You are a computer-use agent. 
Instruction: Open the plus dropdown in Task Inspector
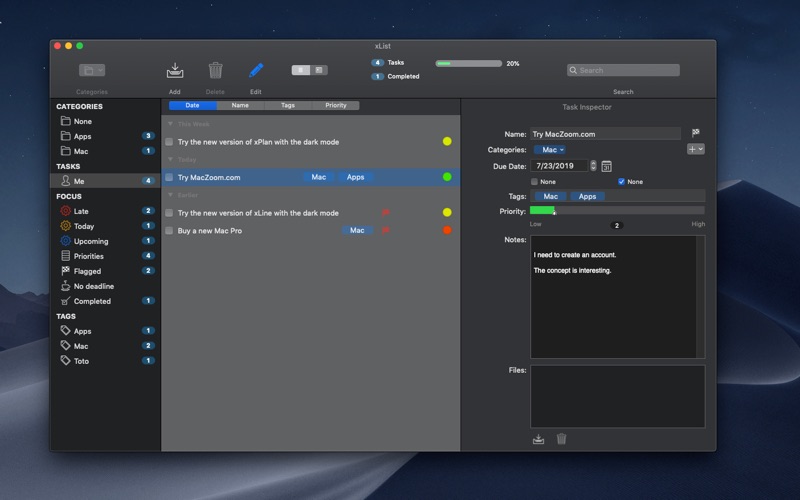point(695,149)
